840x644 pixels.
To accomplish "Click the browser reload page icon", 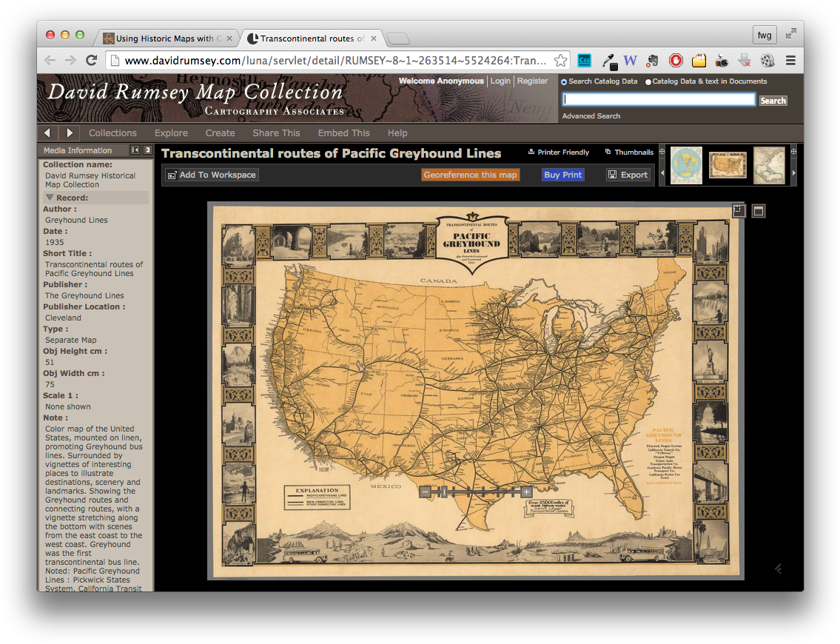I will pyautogui.click(x=91, y=61).
